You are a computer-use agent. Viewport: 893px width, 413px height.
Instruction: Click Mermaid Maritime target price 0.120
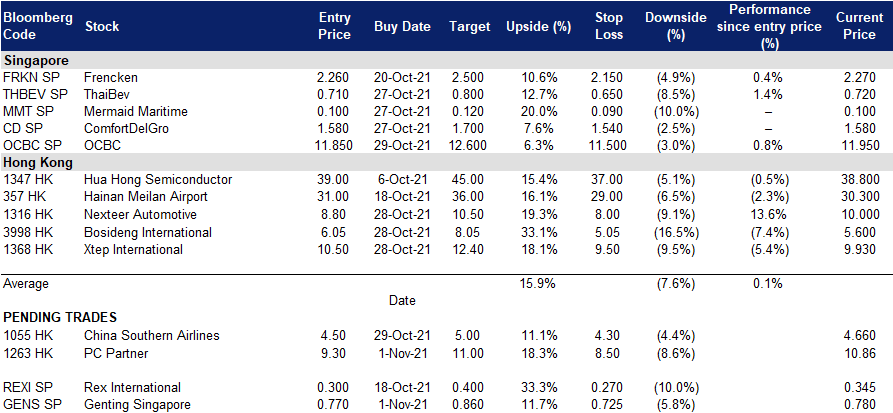click(x=469, y=112)
